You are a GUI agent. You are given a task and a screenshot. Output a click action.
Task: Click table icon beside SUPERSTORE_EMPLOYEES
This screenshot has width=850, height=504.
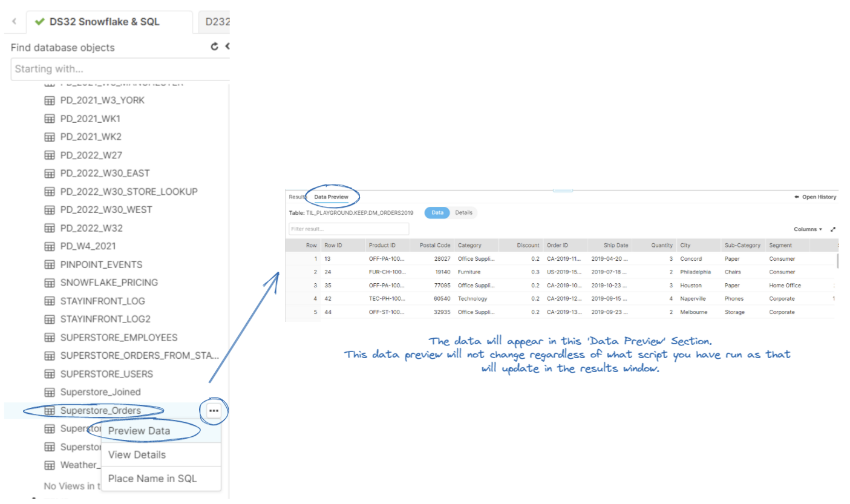tap(50, 337)
